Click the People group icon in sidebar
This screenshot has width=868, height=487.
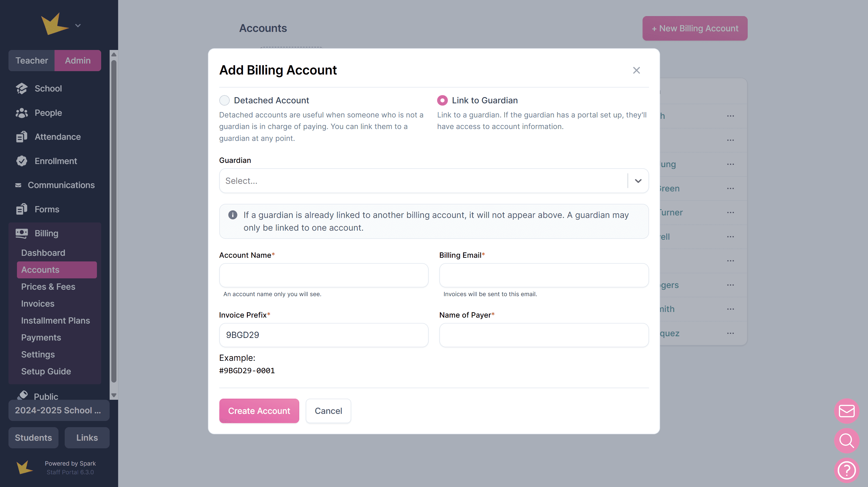[x=21, y=113]
